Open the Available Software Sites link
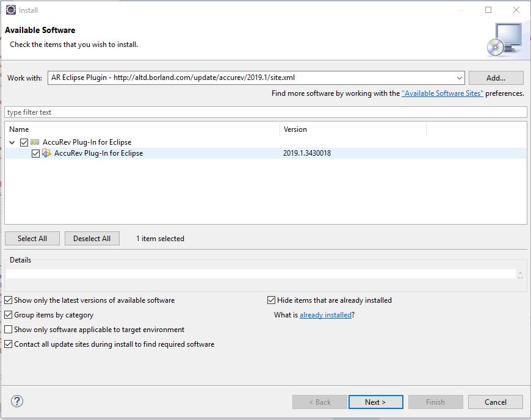 [442, 93]
